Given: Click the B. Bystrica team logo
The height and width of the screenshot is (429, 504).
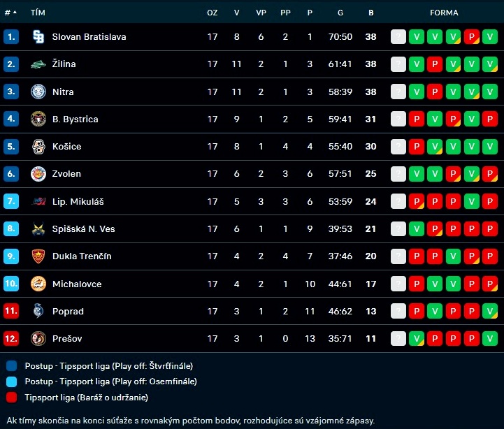Looking at the screenshot, I should tap(38, 119).
